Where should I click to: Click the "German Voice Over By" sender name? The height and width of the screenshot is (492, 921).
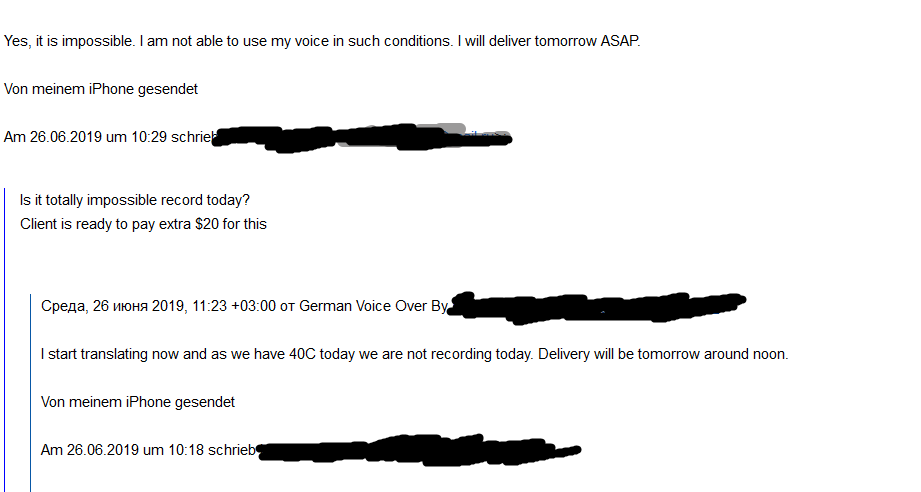coord(373,306)
